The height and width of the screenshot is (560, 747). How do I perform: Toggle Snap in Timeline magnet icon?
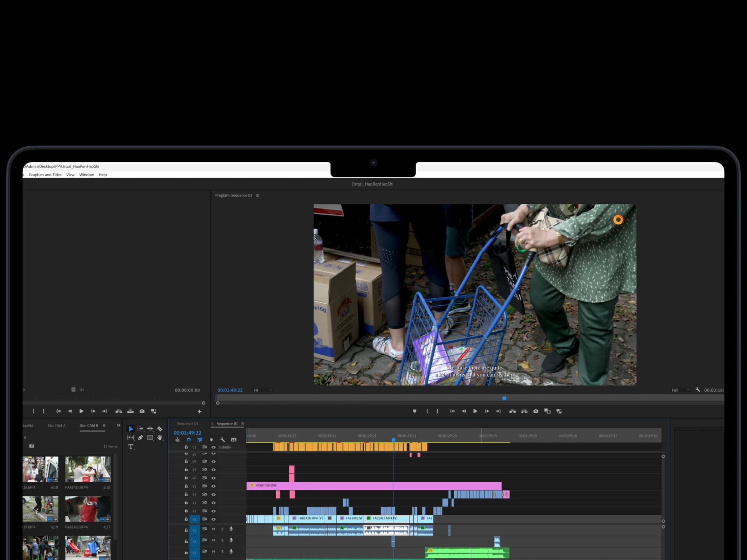(189, 439)
